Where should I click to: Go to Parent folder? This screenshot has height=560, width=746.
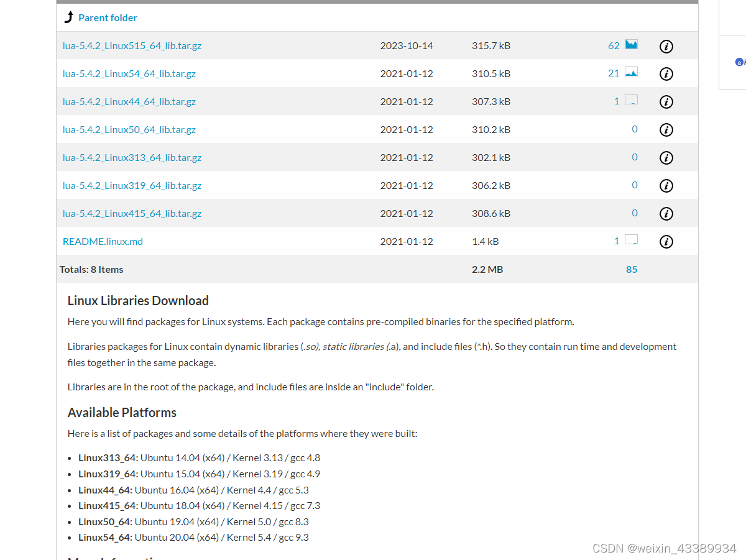point(108,17)
